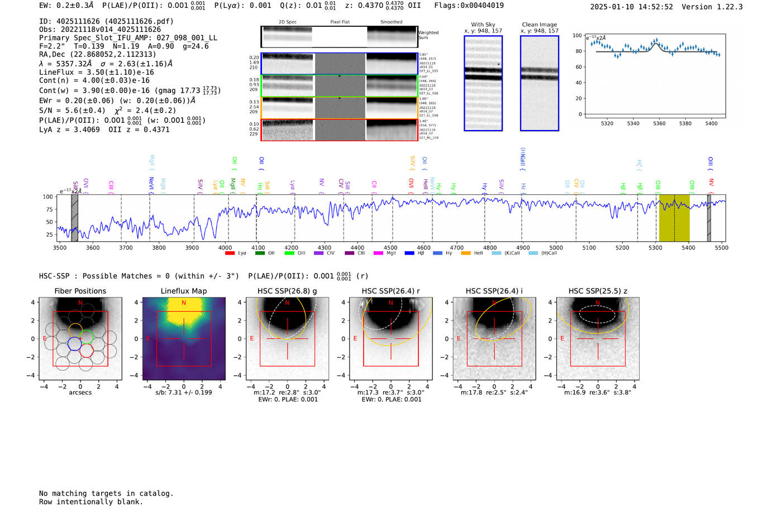Screen dimensions: 782x532
Task: Click the 'm:16.9 re:3.6" s:3.8"' caption
Action: click(598, 392)
